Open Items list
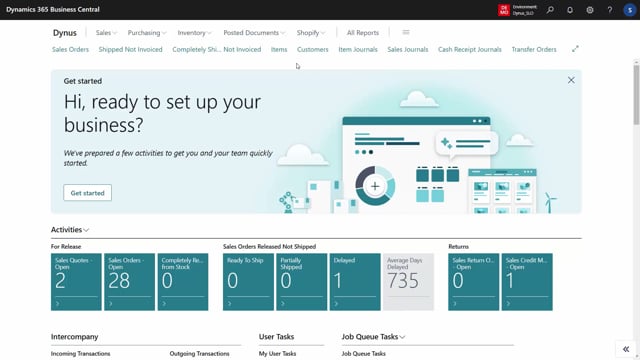This screenshot has width=640, height=360. pyautogui.click(x=279, y=49)
